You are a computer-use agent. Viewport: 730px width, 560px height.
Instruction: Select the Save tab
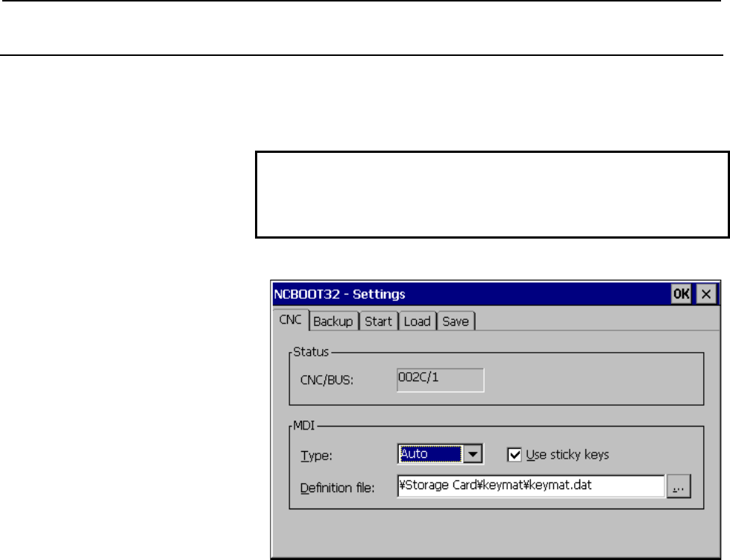coord(456,321)
